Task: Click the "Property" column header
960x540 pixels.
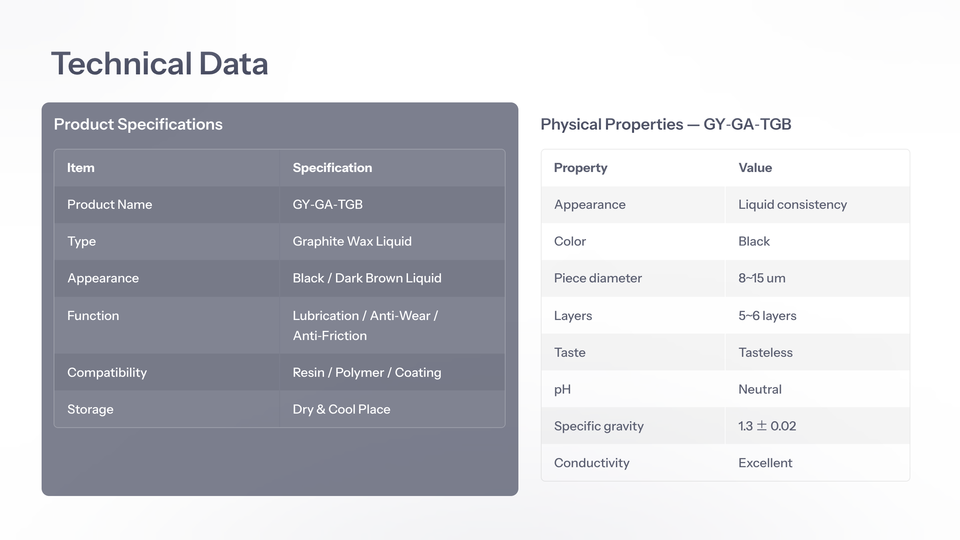Action: pos(581,168)
